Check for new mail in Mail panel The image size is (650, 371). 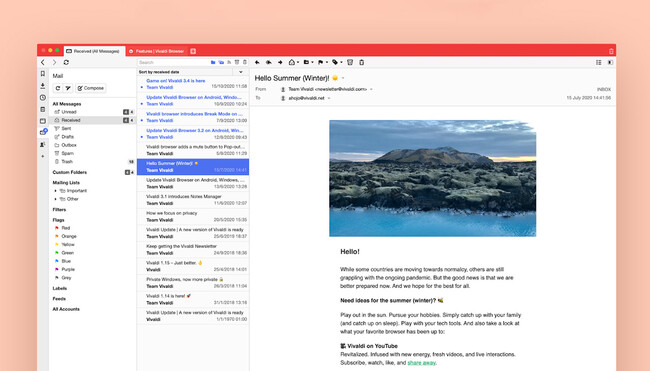tap(58, 88)
